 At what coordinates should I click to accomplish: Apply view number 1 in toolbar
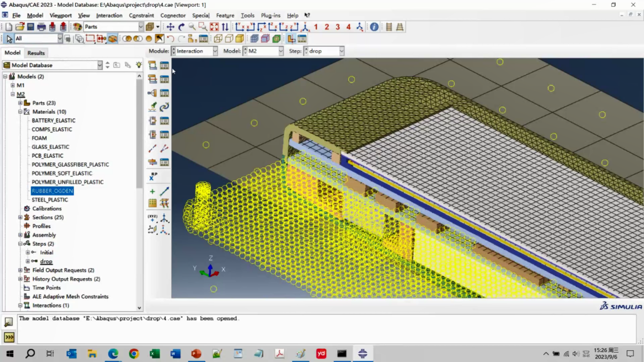coord(316,27)
